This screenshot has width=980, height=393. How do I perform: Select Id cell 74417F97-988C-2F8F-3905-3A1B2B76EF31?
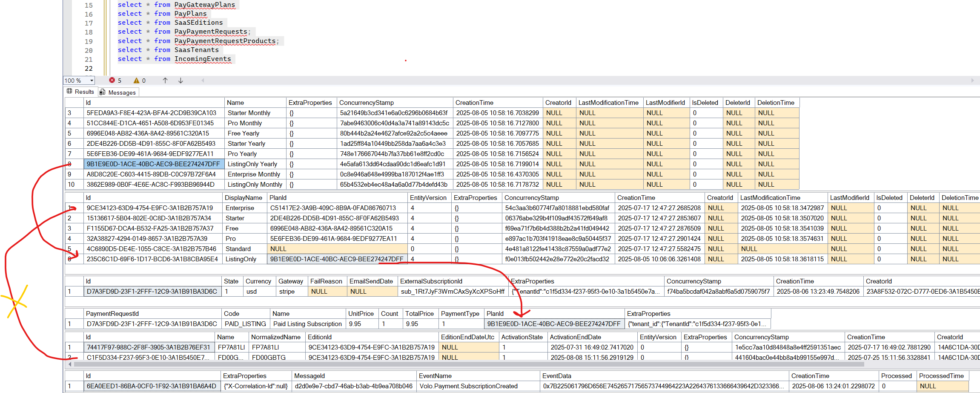[x=149, y=347]
